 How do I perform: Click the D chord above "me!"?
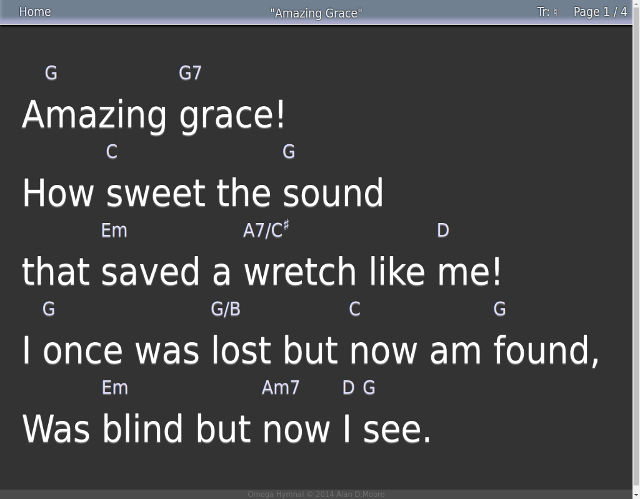pos(443,231)
